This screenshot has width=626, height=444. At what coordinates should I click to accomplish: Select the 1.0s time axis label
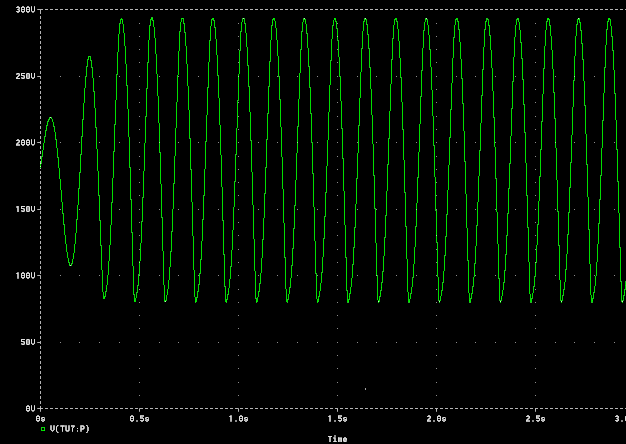coord(239,419)
